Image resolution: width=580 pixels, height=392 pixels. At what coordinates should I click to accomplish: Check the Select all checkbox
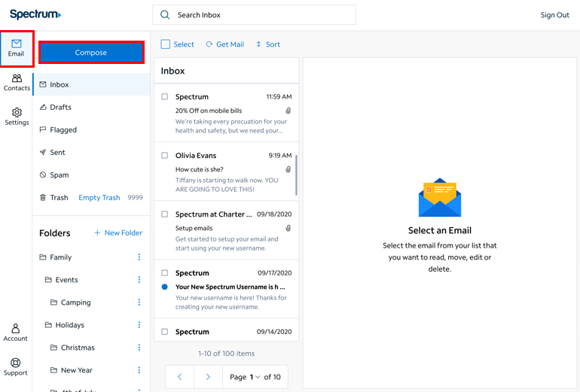166,44
